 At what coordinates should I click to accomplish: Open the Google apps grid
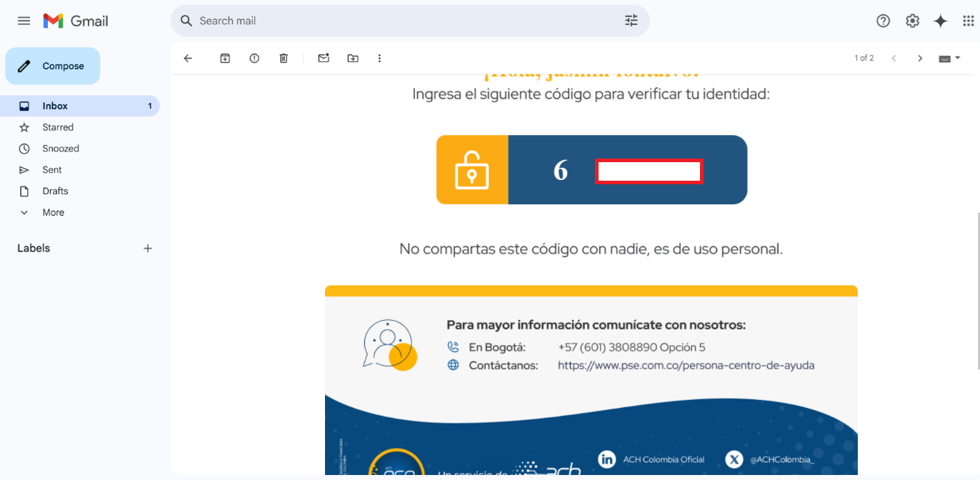pos(968,21)
